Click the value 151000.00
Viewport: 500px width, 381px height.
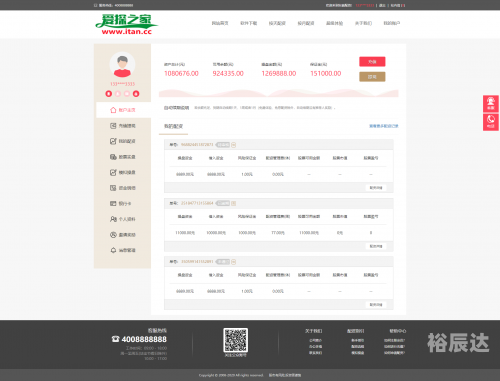tap(326, 73)
